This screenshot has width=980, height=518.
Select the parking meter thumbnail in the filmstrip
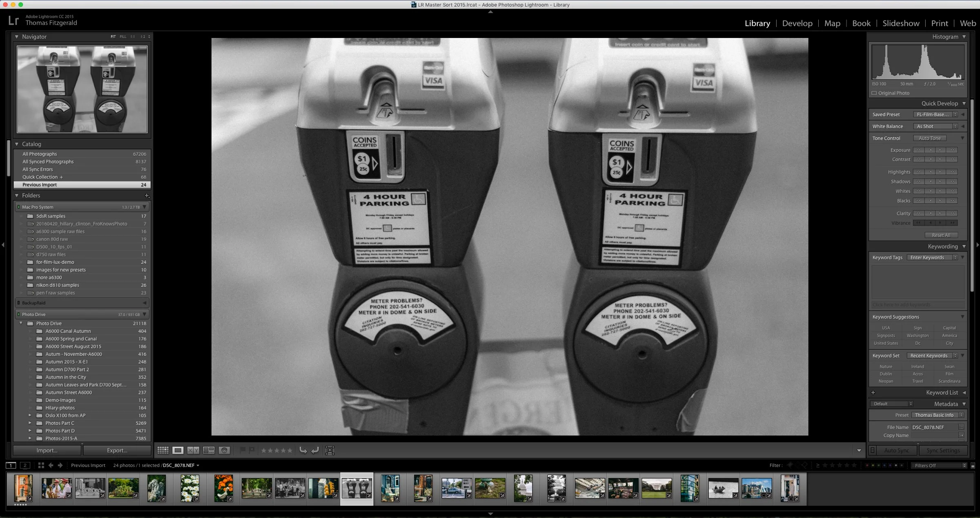click(x=356, y=488)
